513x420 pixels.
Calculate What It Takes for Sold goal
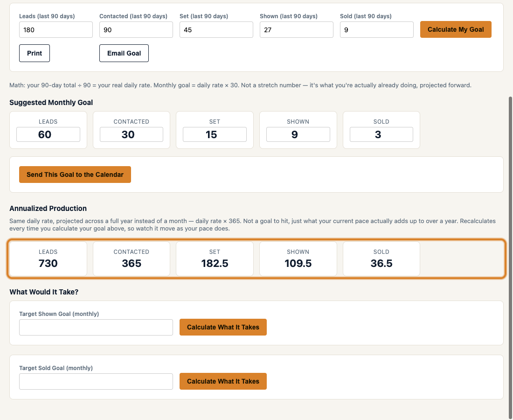click(223, 381)
